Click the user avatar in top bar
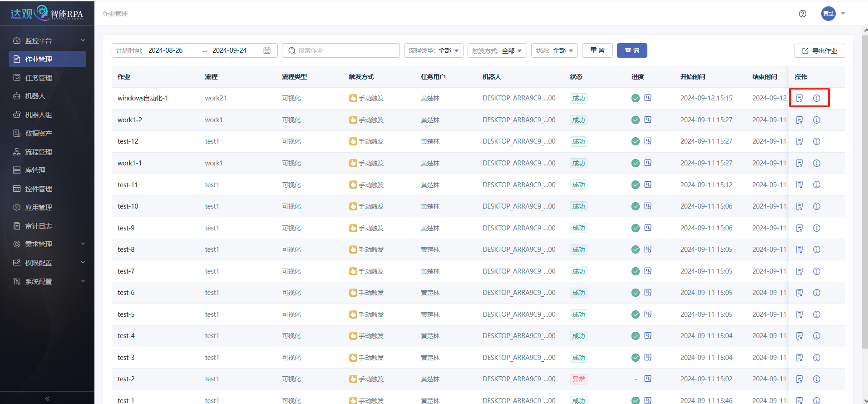Viewport: 868px width, 404px height. click(829, 14)
